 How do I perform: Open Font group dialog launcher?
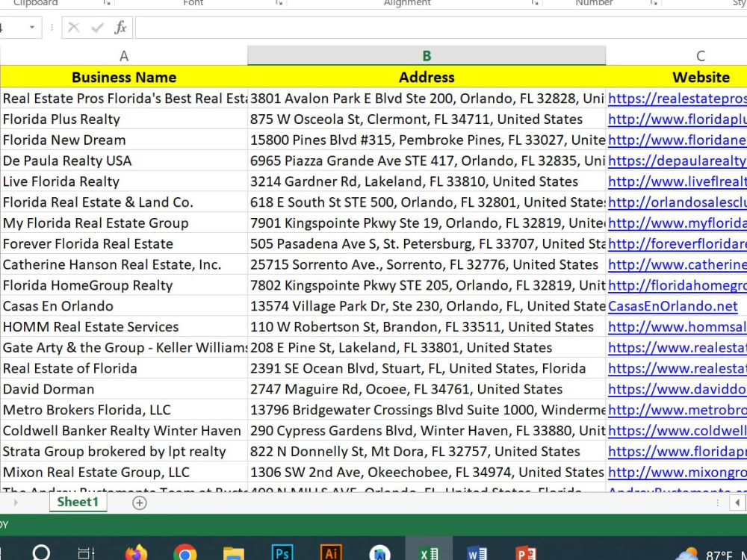(x=279, y=3)
